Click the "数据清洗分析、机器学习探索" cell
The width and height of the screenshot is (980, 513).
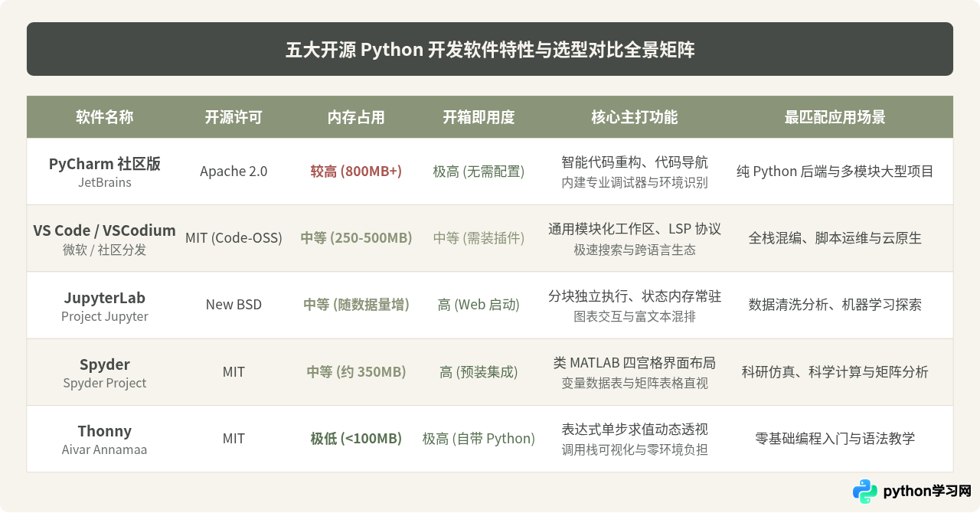[x=835, y=305]
